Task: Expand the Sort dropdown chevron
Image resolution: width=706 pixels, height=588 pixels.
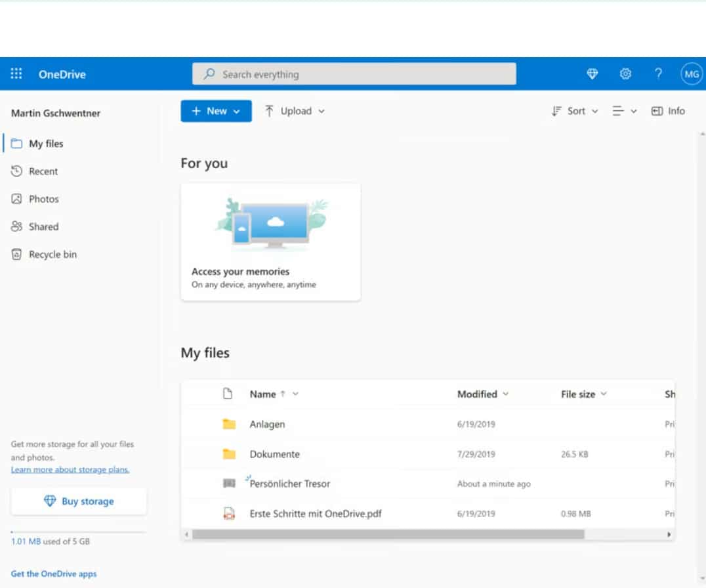Action: 595,111
